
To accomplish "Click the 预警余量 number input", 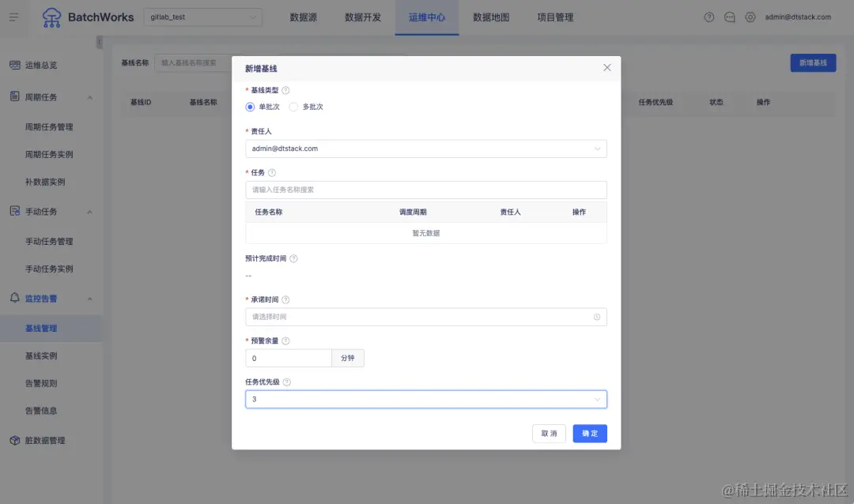I will click(289, 358).
